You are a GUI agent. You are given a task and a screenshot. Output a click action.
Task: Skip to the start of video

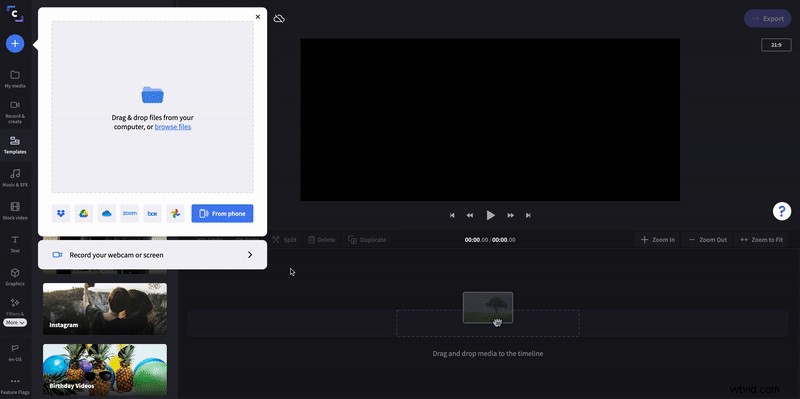pos(452,215)
